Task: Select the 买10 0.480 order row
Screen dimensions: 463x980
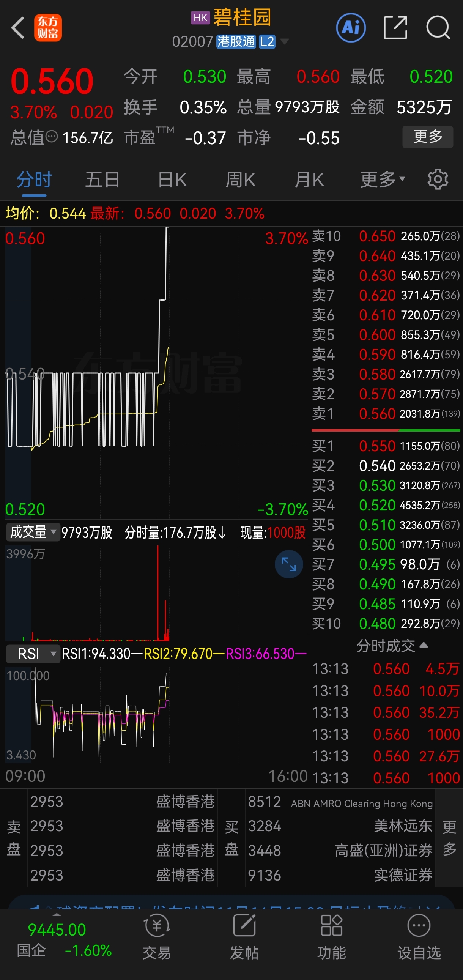Action: click(x=386, y=624)
